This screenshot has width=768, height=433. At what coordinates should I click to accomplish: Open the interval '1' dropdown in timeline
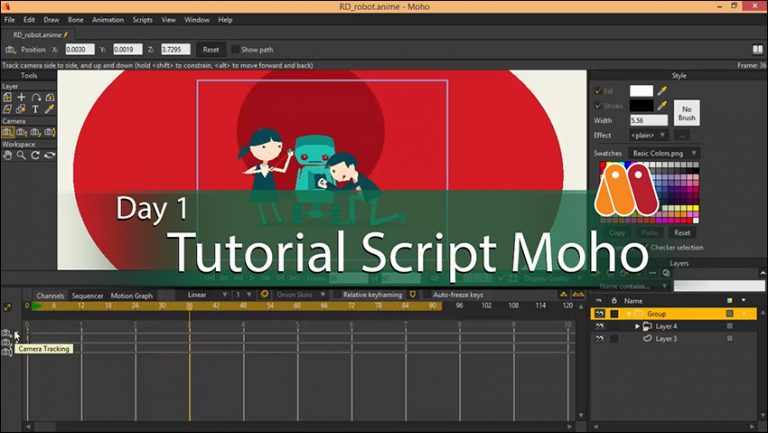pyautogui.click(x=243, y=294)
